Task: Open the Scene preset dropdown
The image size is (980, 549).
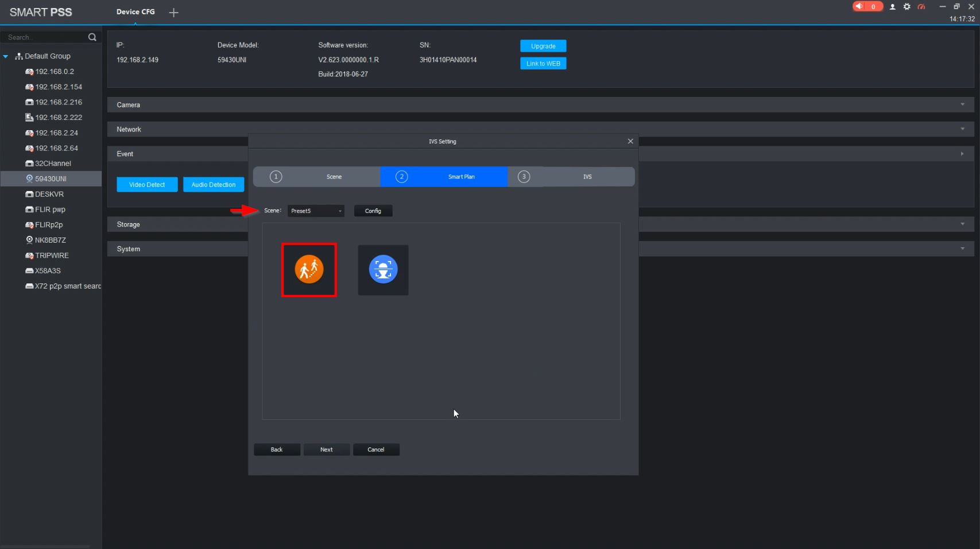Action: click(316, 211)
